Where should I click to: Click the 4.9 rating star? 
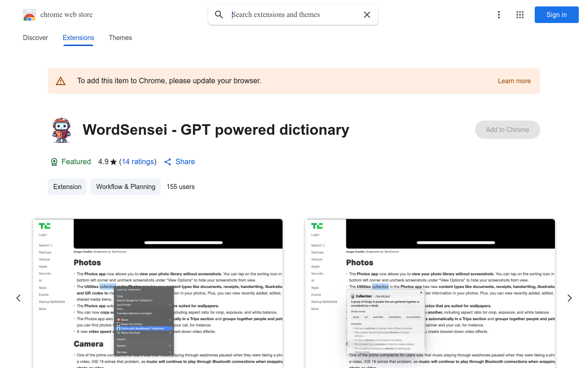113,162
